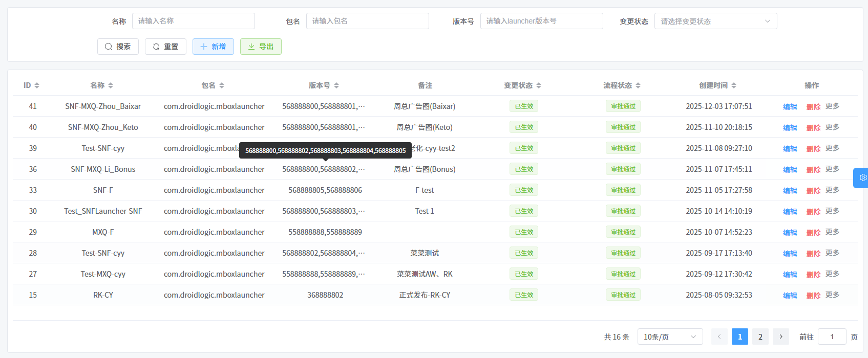Open 更多 for row SNF-F
The image size is (868, 358).
833,190
